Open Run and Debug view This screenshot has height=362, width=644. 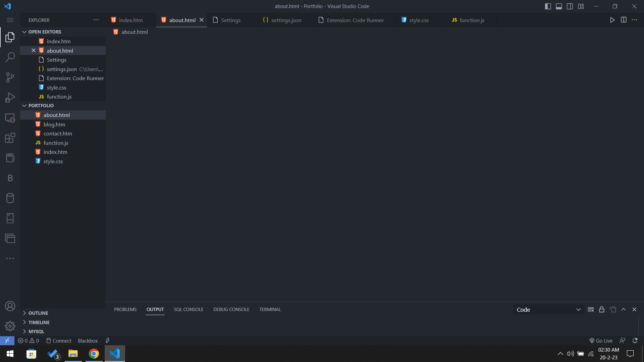tap(10, 98)
